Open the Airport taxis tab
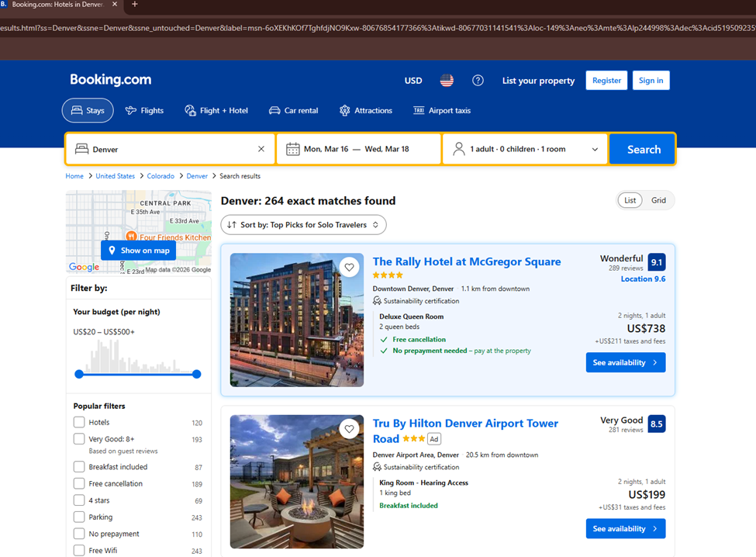The image size is (756, 557). point(442,110)
